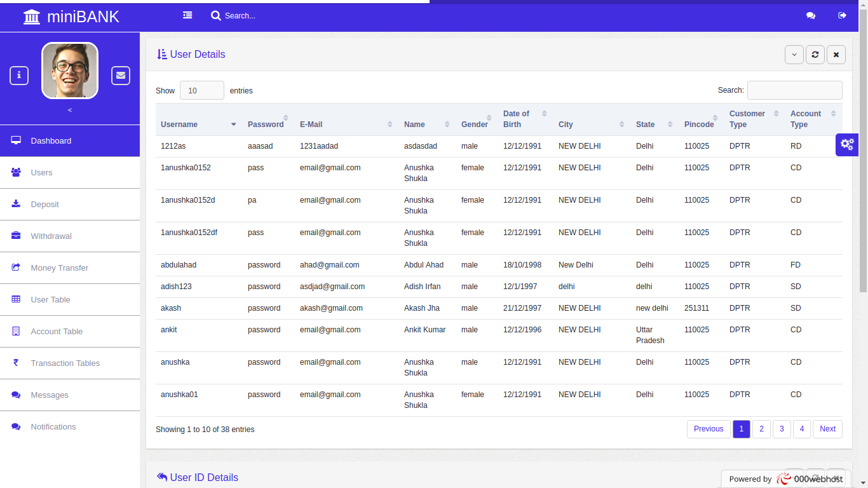Open the envelope mail icon beside profile photo
The image size is (868, 488).
121,76
